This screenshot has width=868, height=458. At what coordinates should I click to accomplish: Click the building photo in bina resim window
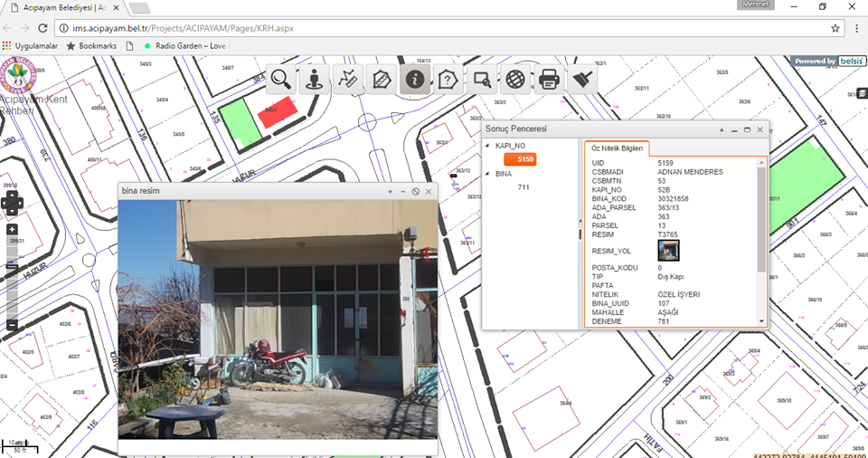(x=278, y=320)
